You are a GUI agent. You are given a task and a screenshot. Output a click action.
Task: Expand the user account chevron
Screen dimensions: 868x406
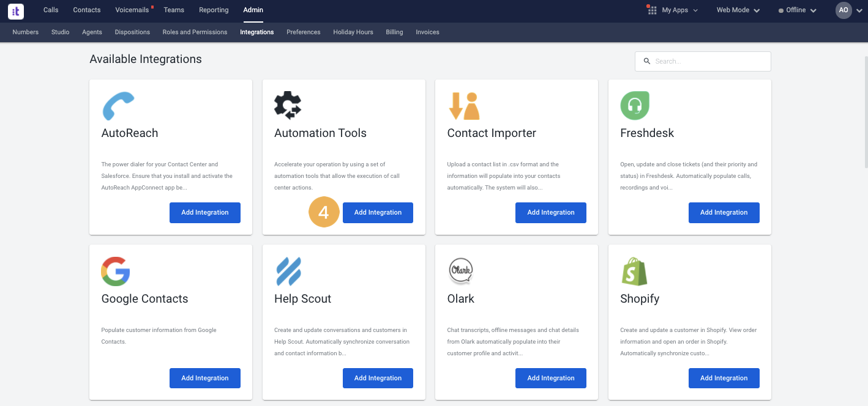(860, 10)
